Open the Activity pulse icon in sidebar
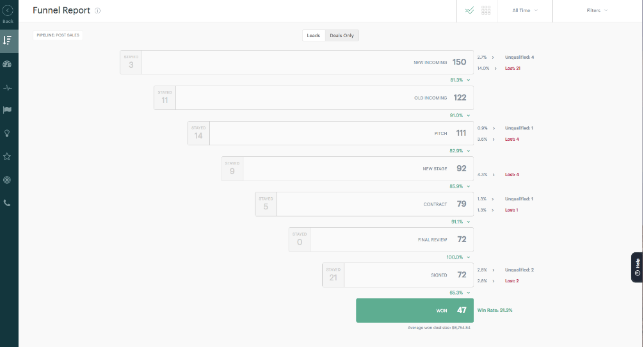Image resolution: width=644 pixels, height=347 pixels. (8, 88)
